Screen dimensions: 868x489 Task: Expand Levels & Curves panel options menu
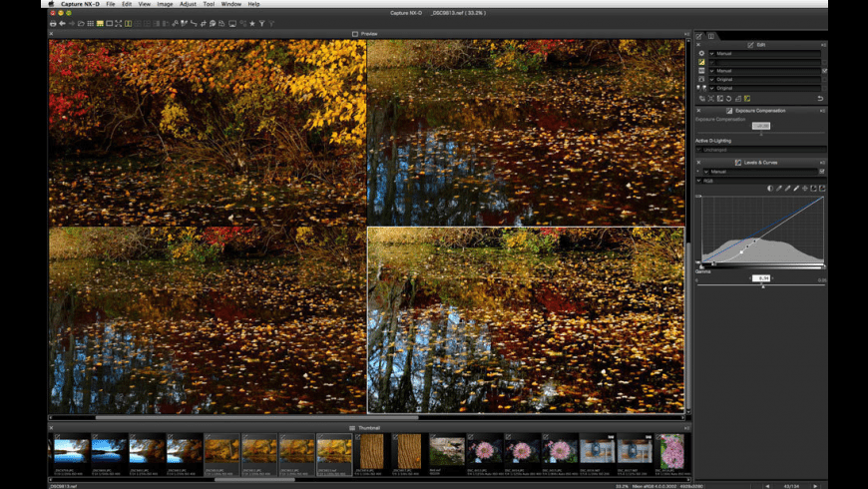(x=823, y=163)
